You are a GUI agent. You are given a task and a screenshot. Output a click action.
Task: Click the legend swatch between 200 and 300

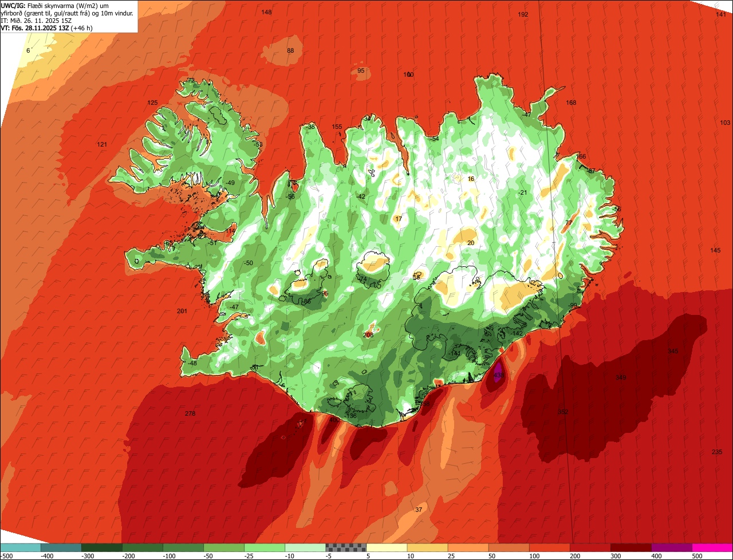click(x=590, y=547)
